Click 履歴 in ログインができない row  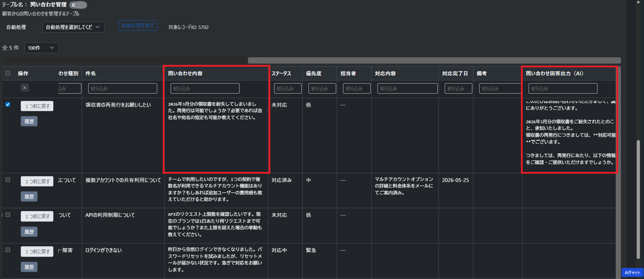[x=29, y=267]
